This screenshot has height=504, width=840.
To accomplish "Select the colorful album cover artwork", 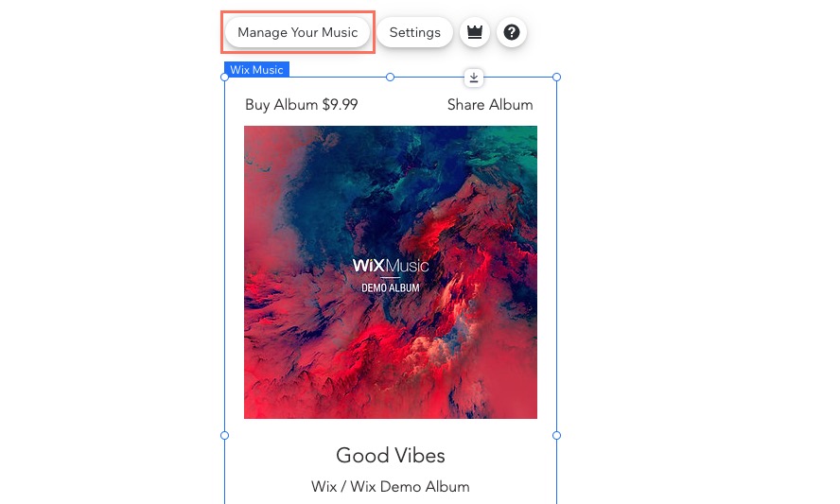I will pos(391,272).
